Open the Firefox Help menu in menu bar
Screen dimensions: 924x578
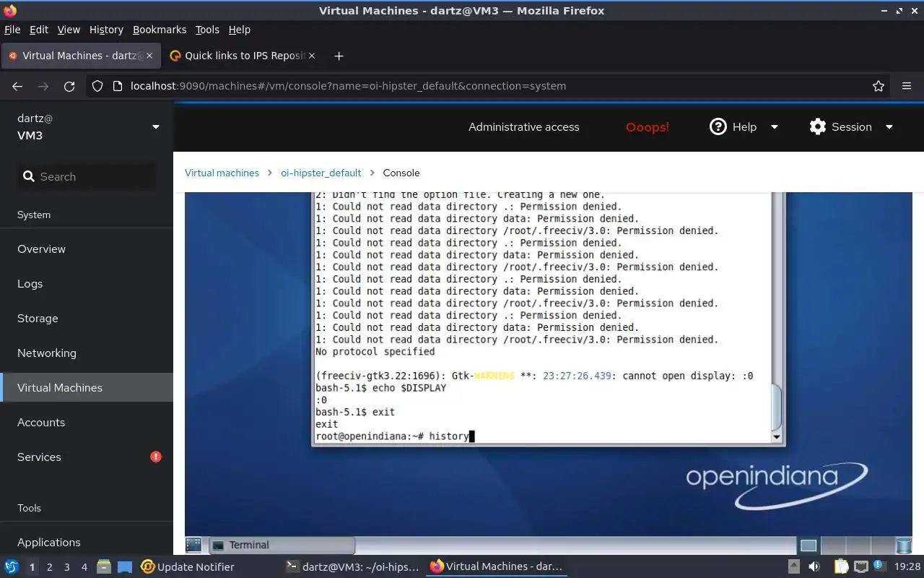[x=239, y=30]
